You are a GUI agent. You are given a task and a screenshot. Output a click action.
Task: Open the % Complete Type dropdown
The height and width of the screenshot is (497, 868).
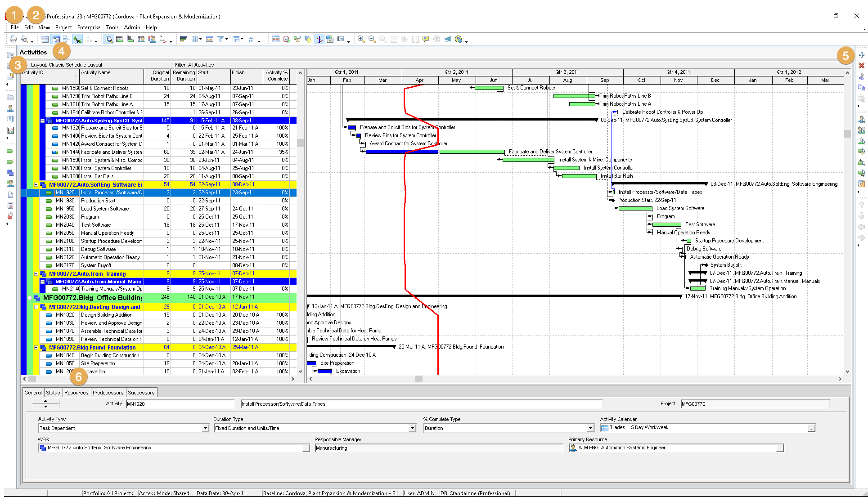(590, 428)
